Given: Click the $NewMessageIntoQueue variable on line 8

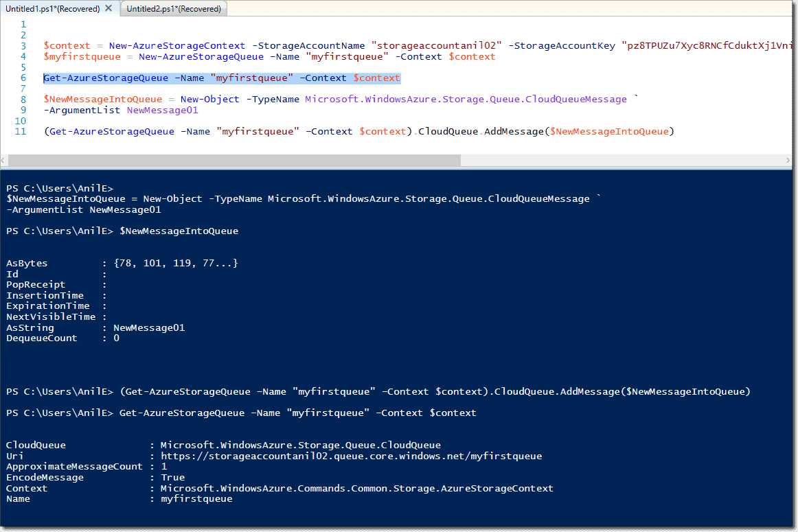Looking at the screenshot, I should (x=102, y=99).
